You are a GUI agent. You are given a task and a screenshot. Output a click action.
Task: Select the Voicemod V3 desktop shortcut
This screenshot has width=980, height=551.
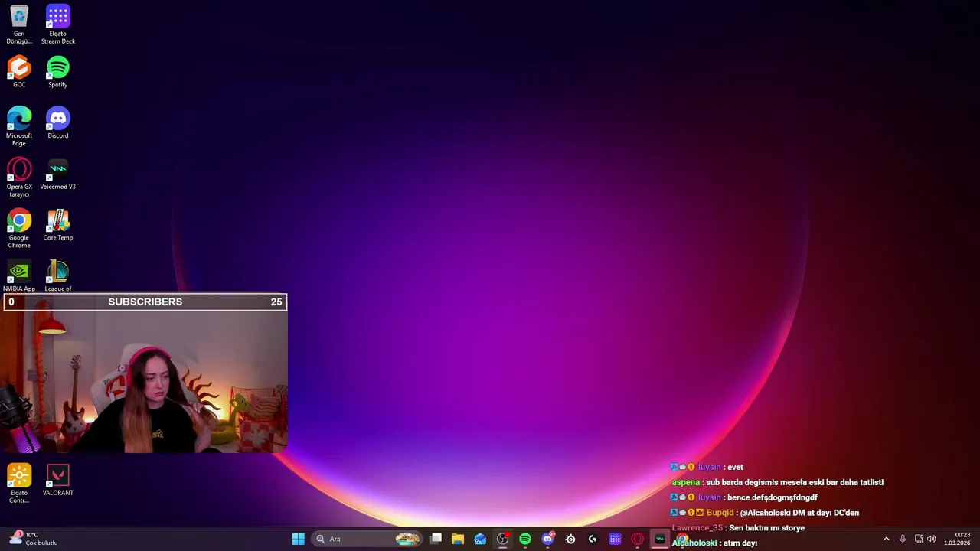coord(58,174)
